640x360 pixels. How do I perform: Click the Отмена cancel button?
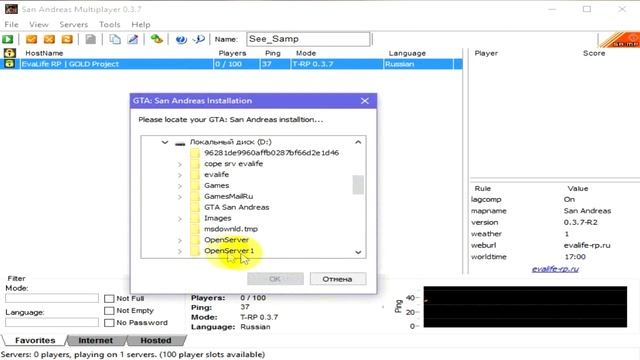[x=338, y=279]
